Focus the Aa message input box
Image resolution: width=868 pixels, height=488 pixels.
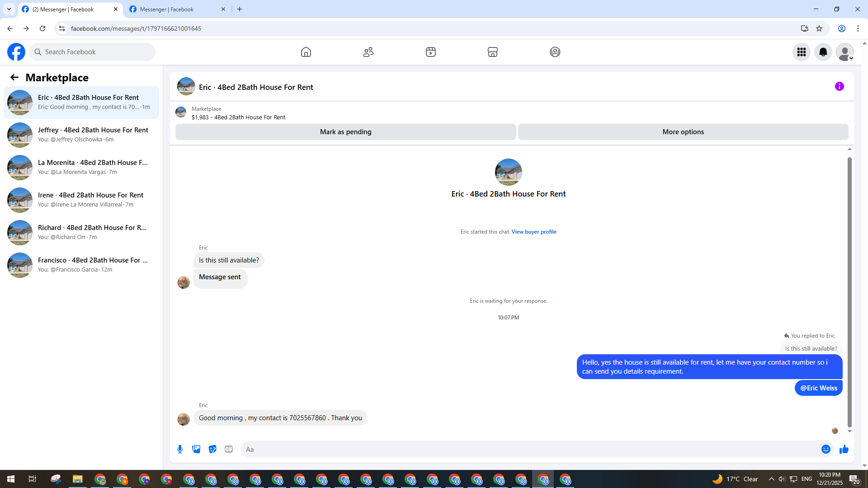point(531,449)
